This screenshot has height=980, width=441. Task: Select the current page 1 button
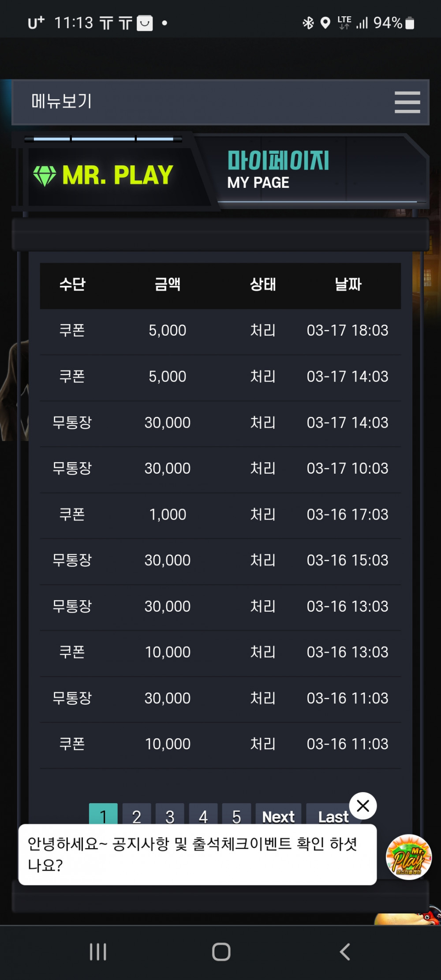(103, 814)
